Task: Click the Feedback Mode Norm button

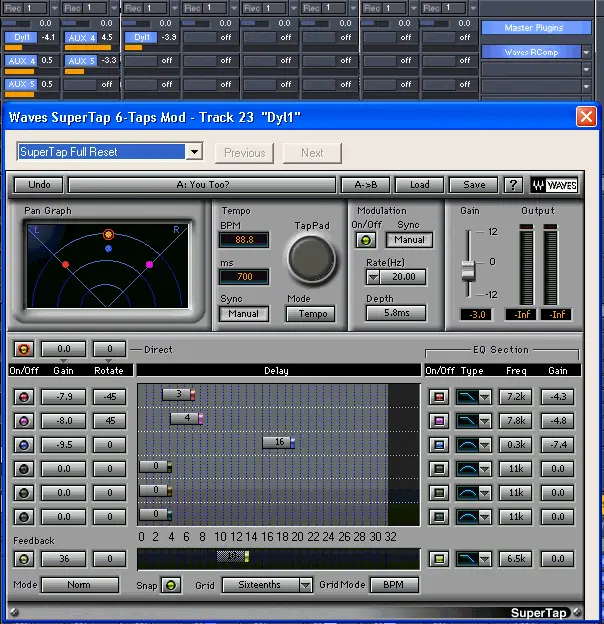Action: (80, 585)
